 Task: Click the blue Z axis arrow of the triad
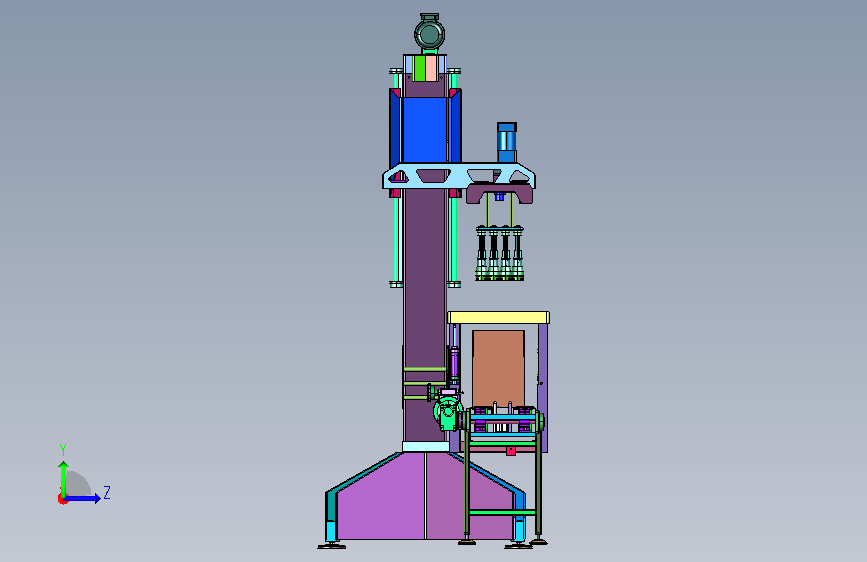coord(83,498)
